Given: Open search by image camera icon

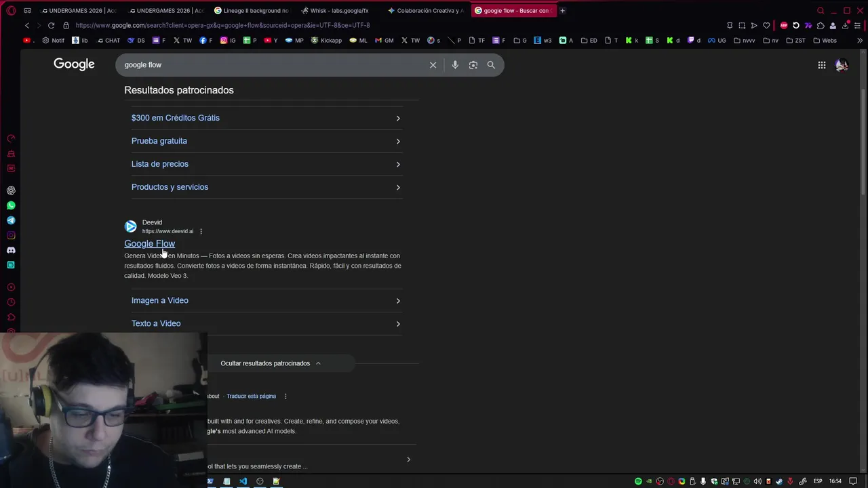Looking at the screenshot, I should pos(473,65).
